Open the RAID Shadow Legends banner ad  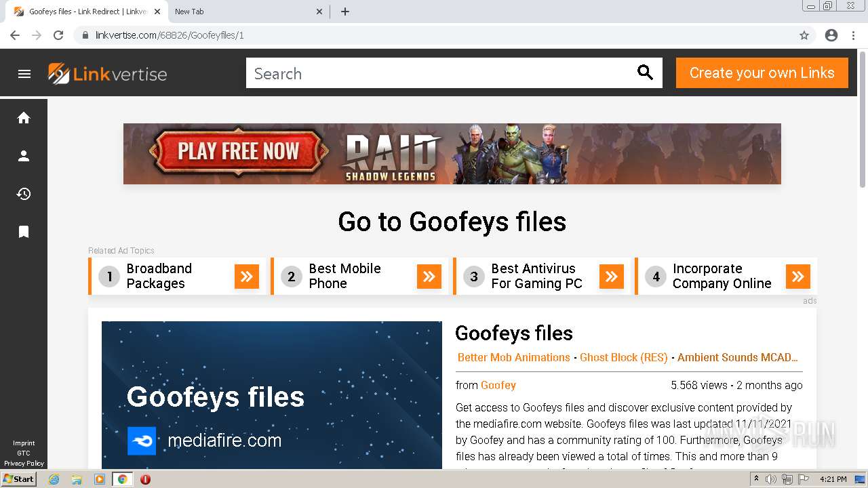452,154
